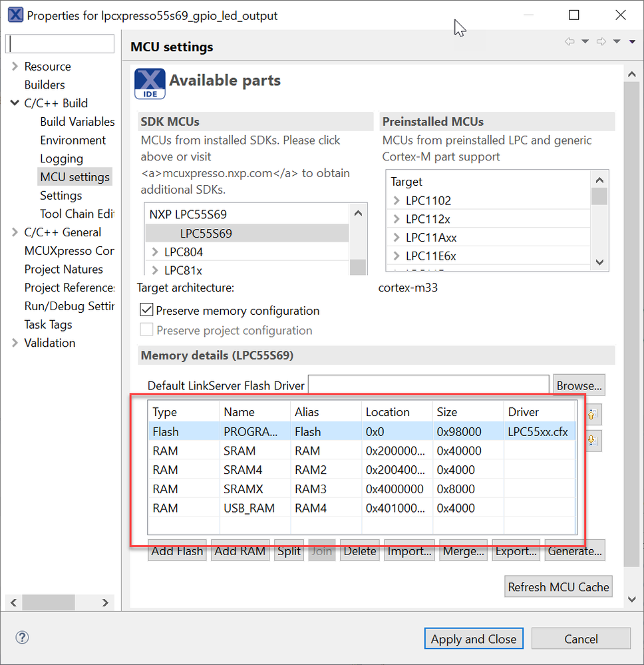Click the 0x98000 size cell
Screen dimensions: 644x665
point(468,432)
